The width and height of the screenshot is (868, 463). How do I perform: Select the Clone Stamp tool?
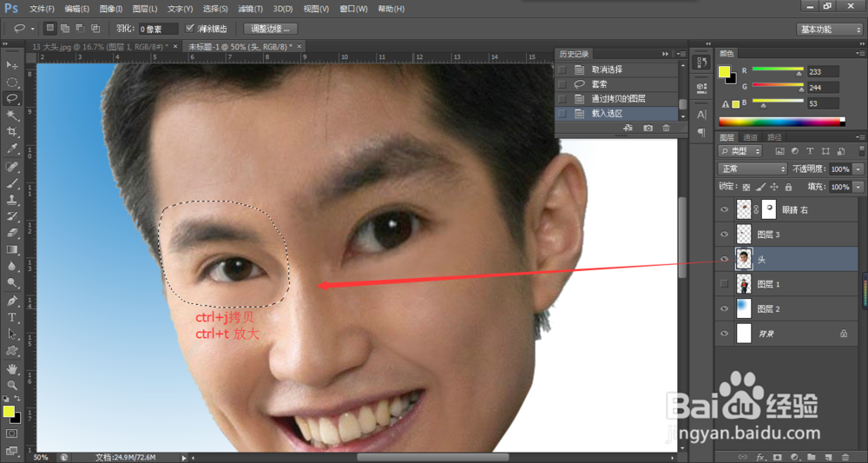(11, 200)
